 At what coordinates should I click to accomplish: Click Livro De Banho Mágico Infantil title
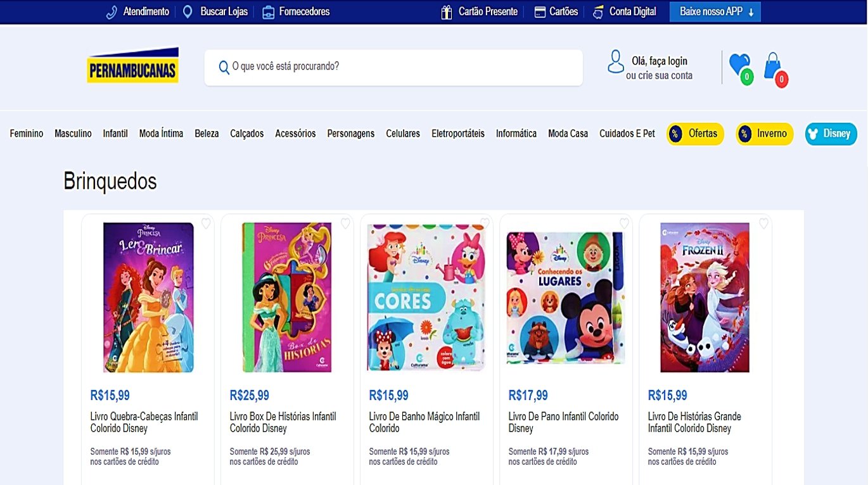tap(424, 422)
